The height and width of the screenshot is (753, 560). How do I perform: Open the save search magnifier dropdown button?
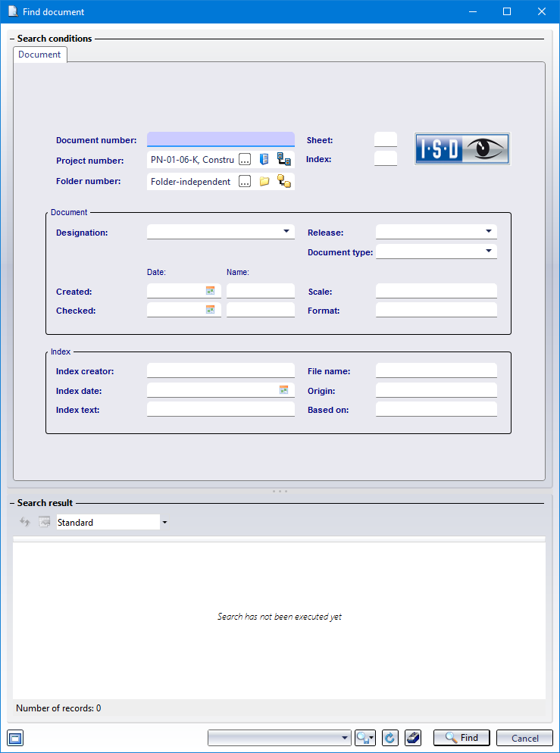pos(365,738)
